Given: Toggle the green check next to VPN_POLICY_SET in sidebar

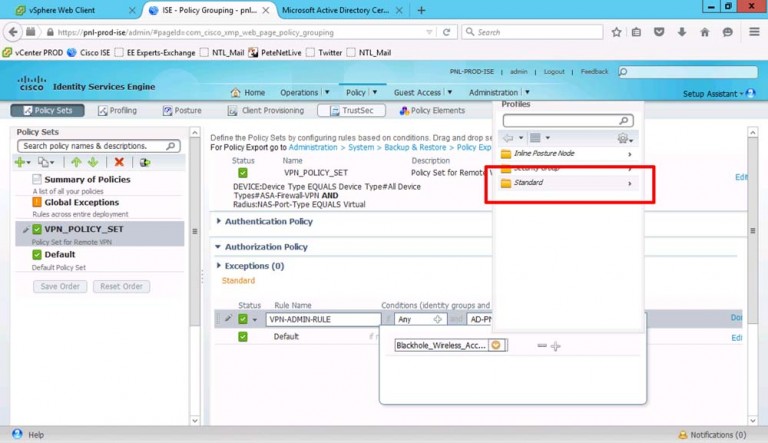Looking at the screenshot, I should tap(37, 229).
